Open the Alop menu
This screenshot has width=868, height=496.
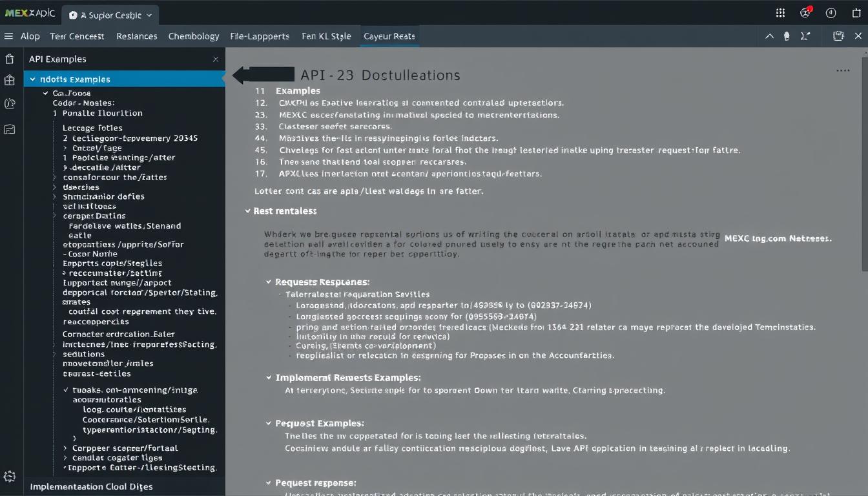pyautogui.click(x=30, y=36)
